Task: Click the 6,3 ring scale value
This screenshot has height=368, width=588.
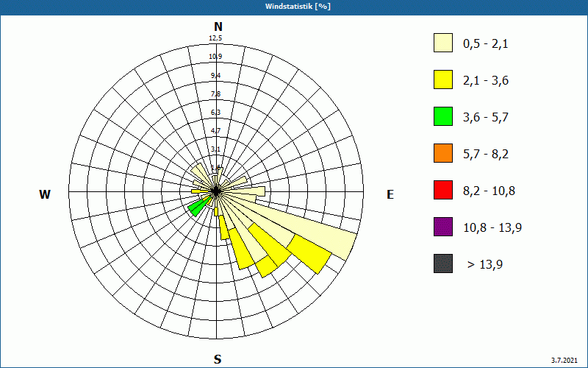Action: (x=215, y=113)
